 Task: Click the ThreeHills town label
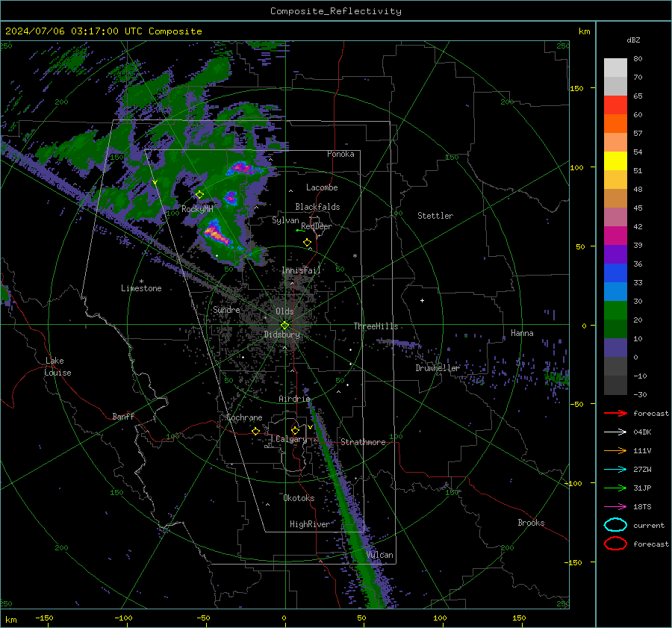376,326
